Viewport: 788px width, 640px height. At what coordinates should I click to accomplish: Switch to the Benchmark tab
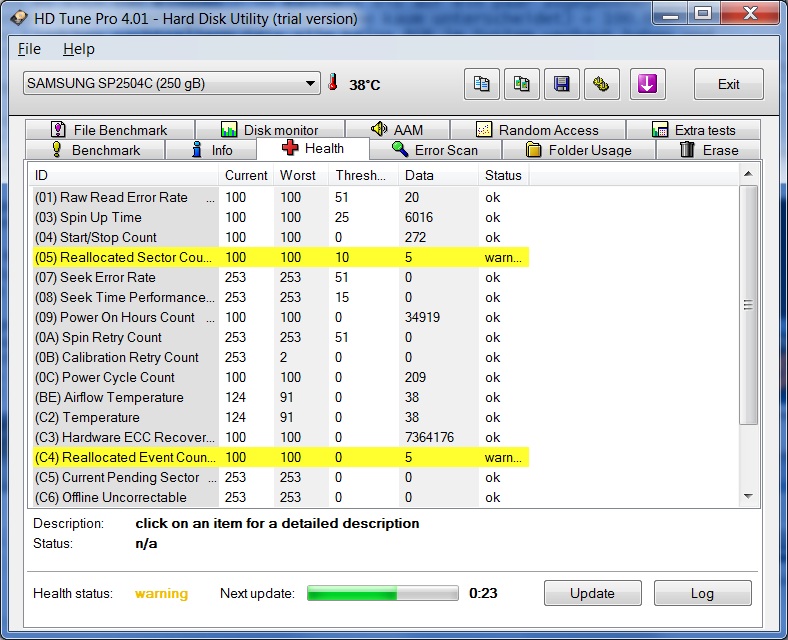pyautogui.click(x=95, y=150)
